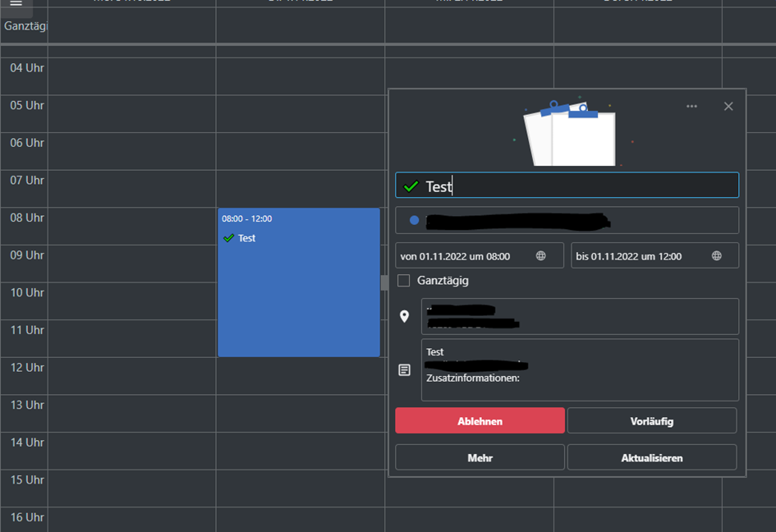Click the 04 Uhr time label
Image resolution: width=776 pixels, height=532 pixels.
(x=27, y=68)
